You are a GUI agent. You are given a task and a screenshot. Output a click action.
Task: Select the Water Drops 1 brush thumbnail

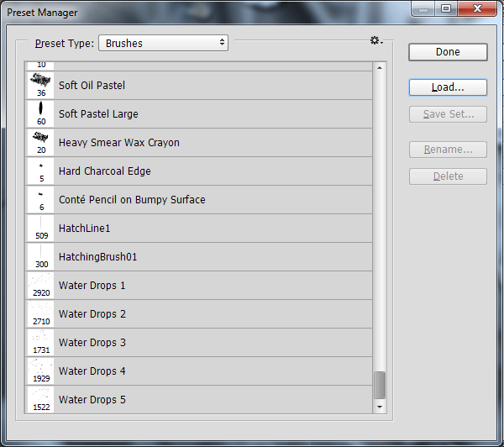click(x=40, y=286)
